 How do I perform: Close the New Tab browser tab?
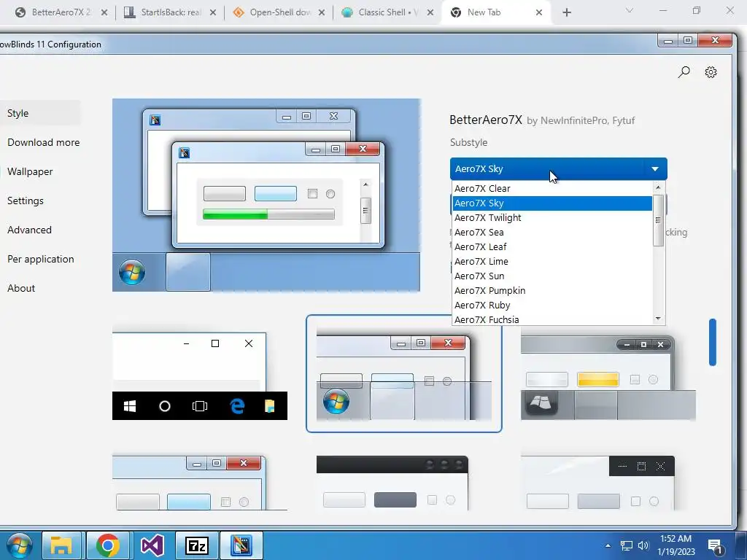pyautogui.click(x=539, y=13)
